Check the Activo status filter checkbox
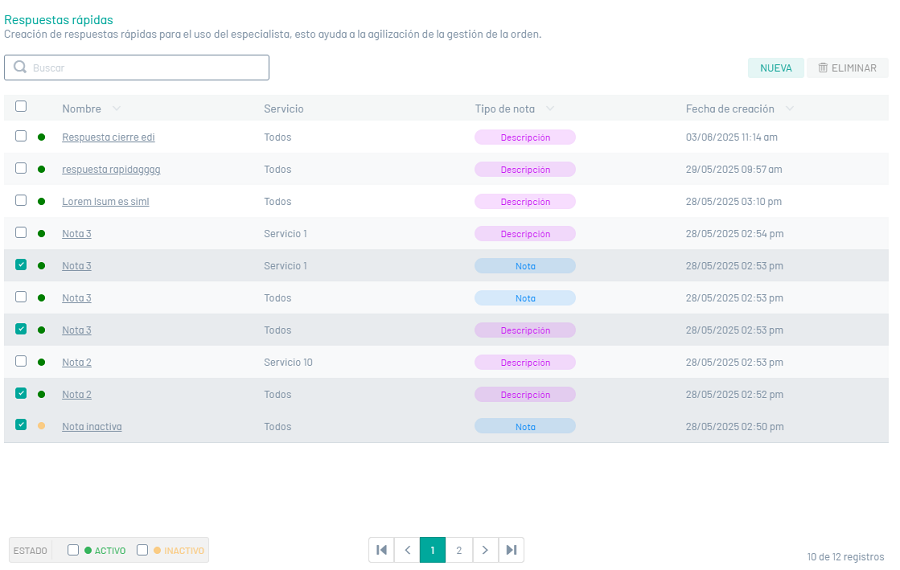Viewport: 900px width, 570px height. 73,550
